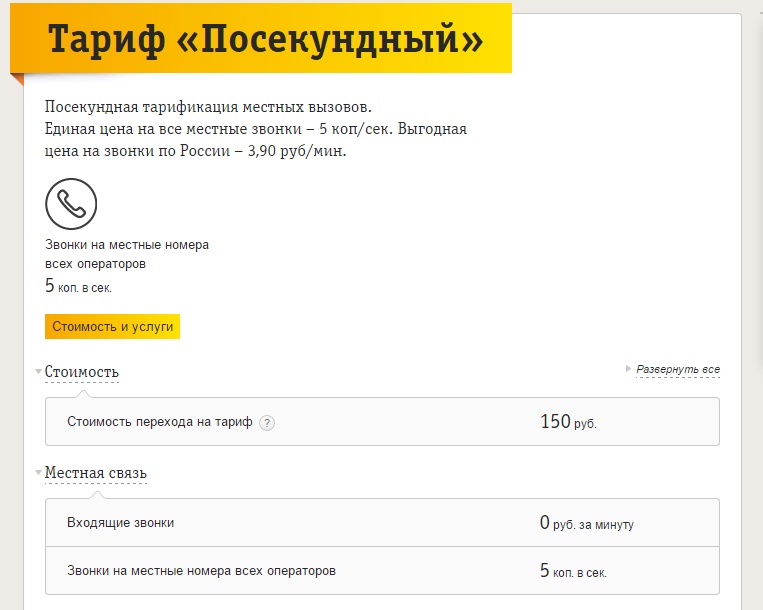
Task: Expand all sections via Развернуть все
Action: point(678,370)
